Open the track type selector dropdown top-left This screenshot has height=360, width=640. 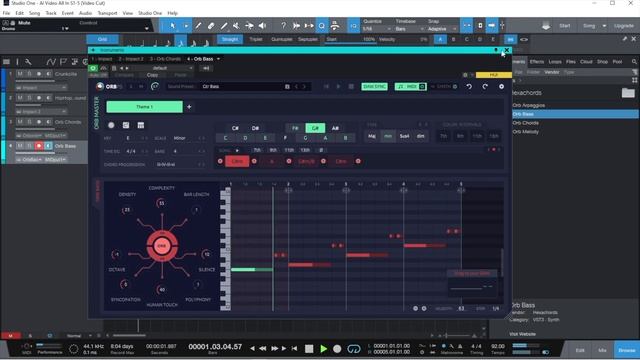click(x=147, y=29)
